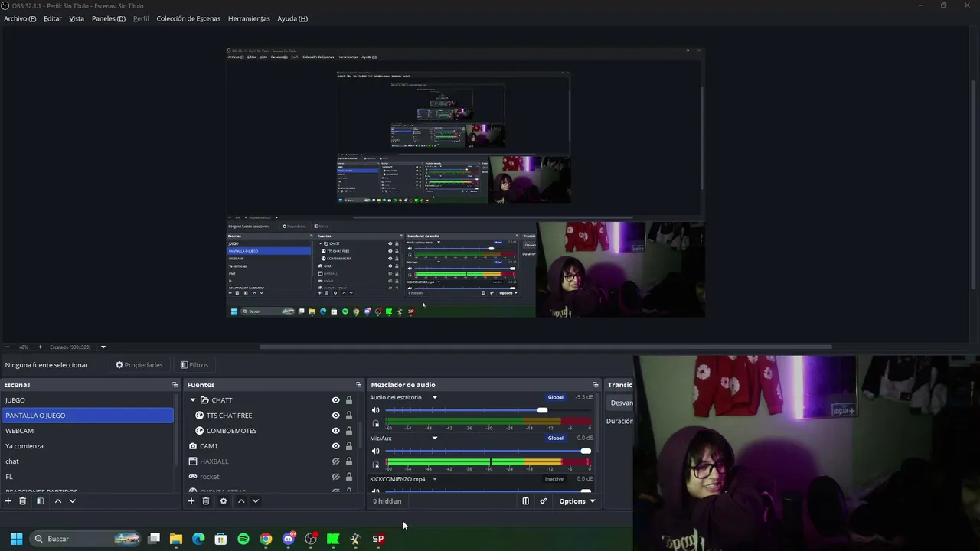
Task: Open scene filters icon in Escenas toolbar
Action: [40, 501]
